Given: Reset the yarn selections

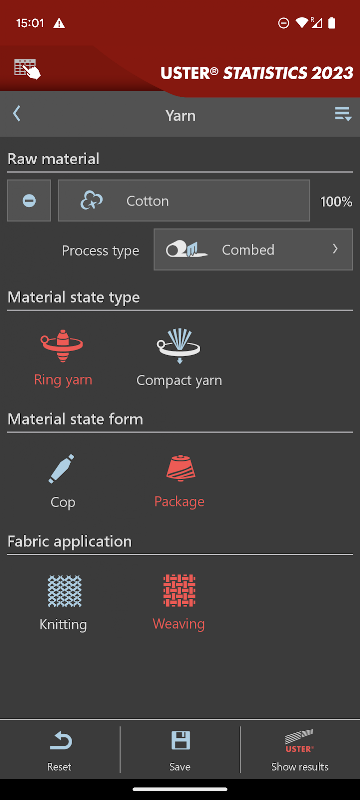Looking at the screenshot, I should (60, 750).
